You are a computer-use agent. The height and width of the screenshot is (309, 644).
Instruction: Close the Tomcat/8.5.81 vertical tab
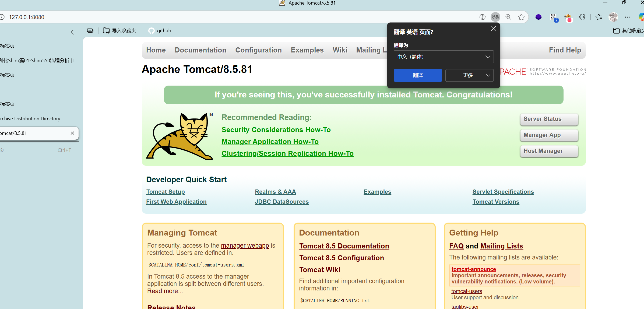(x=72, y=133)
